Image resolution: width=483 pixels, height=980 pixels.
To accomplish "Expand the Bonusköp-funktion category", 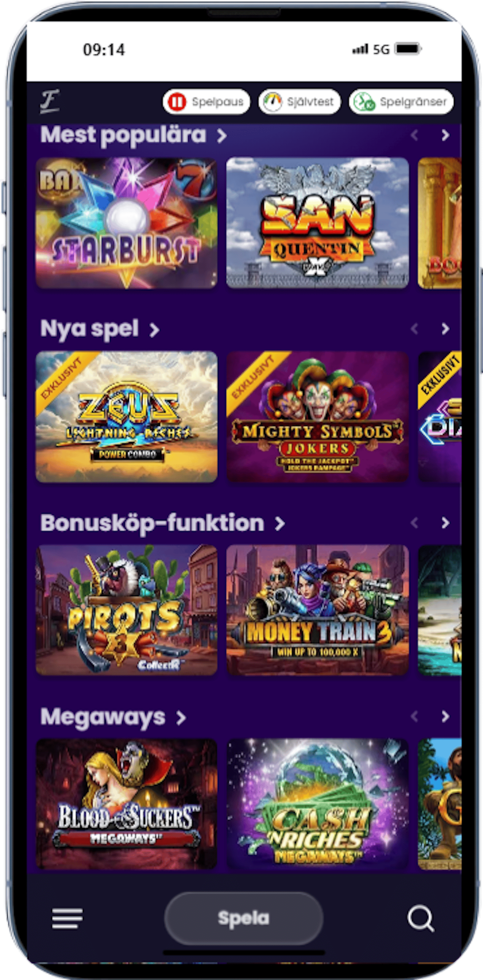I will click(x=162, y=523).
